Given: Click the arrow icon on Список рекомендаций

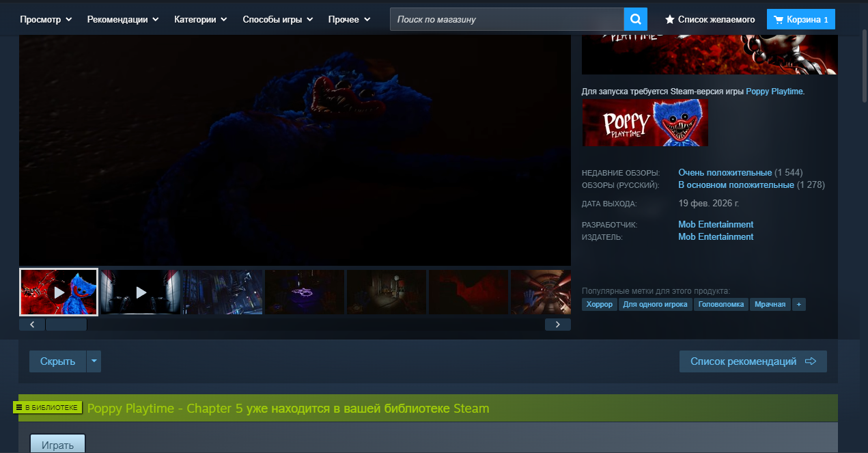Looking at the screenshot, I should tap(811, 361).
